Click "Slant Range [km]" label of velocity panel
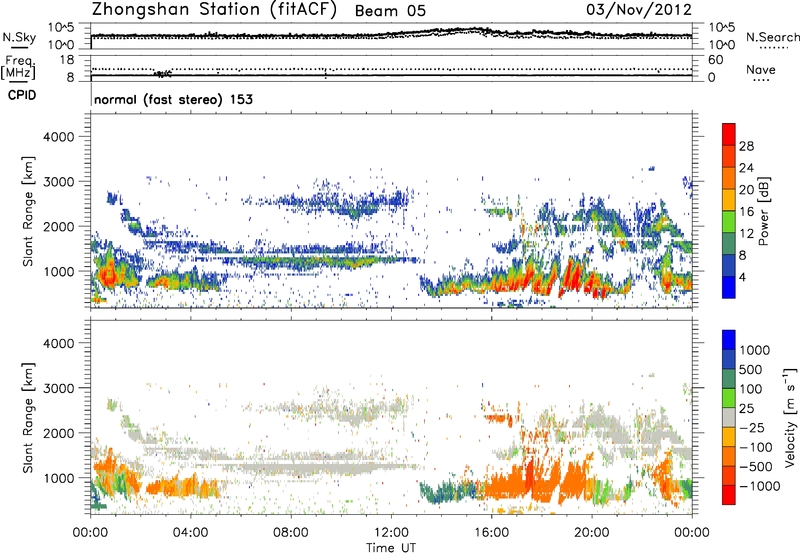Image resolution: width=800 pixels, height=554 pixels. [28, 417]
